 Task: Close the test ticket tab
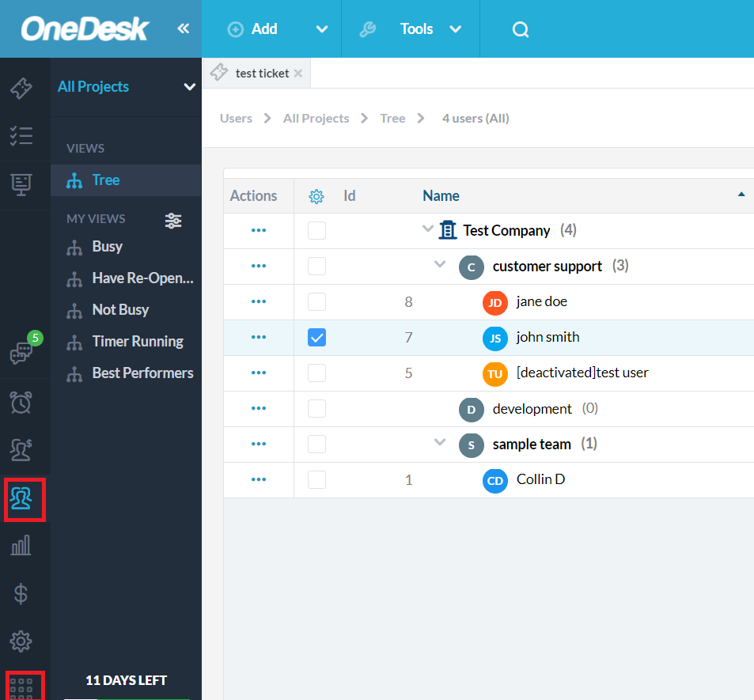[x=298, y=74]
